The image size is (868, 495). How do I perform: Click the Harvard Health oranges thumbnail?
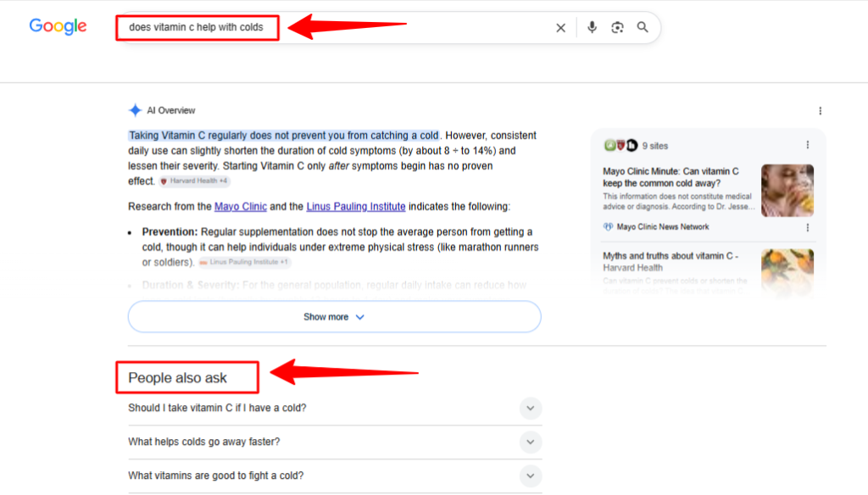tap(787, 272)
